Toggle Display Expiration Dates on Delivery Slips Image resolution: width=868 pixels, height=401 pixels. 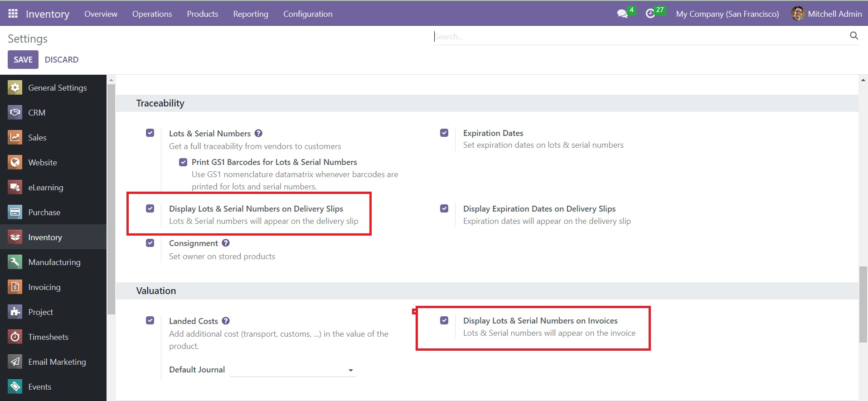(444, 208)
